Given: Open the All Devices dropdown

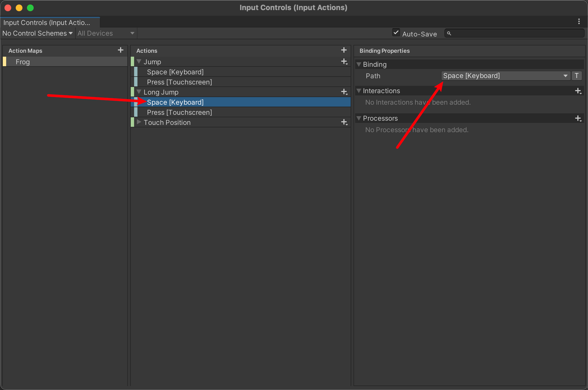Looking at the screenshot, I should coord(106,33).
